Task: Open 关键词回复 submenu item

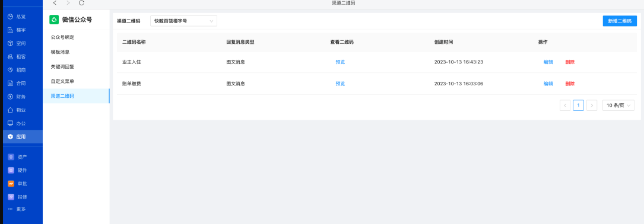Action: click(x=77, y=66)
